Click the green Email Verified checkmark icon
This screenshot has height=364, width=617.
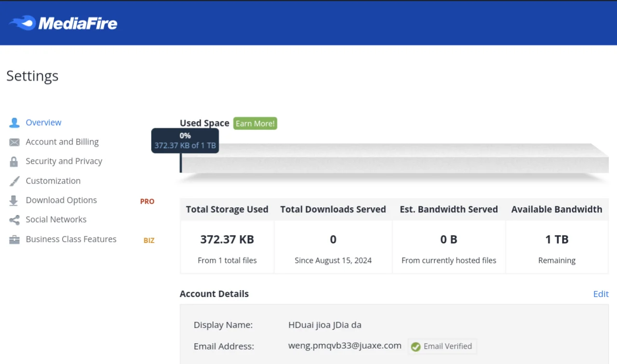[416, 347]
